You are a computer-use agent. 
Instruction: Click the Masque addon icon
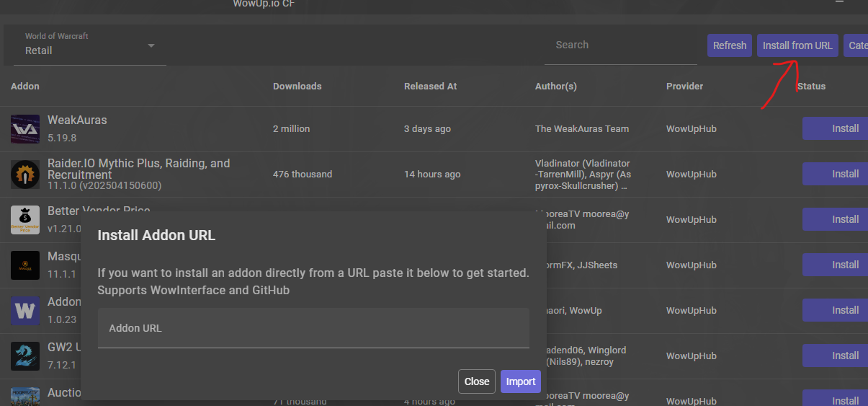coord(25,265)
